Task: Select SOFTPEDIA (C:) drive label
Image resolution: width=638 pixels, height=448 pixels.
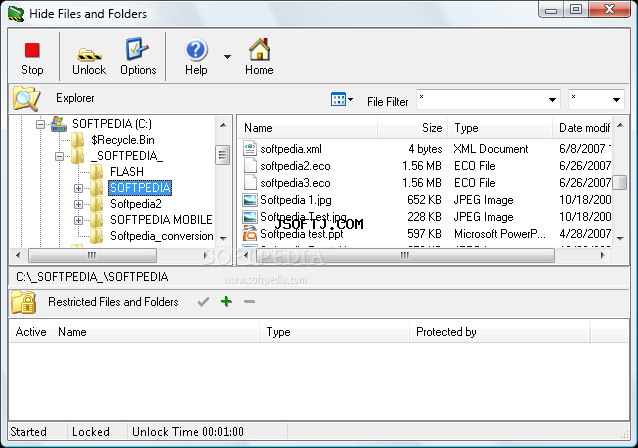Action: point(112,124)
